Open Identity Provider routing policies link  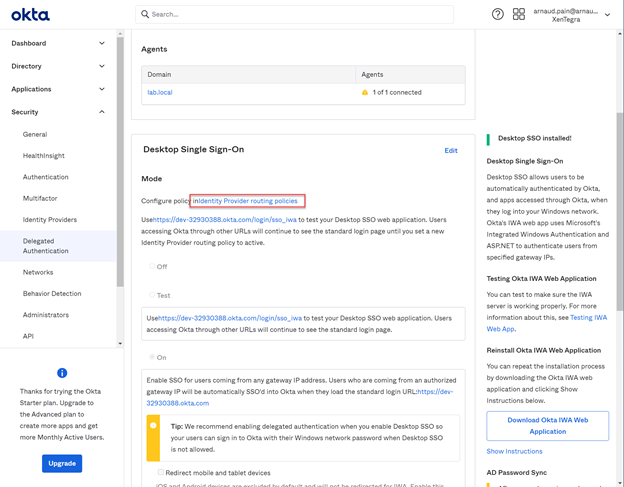point(248,201)
